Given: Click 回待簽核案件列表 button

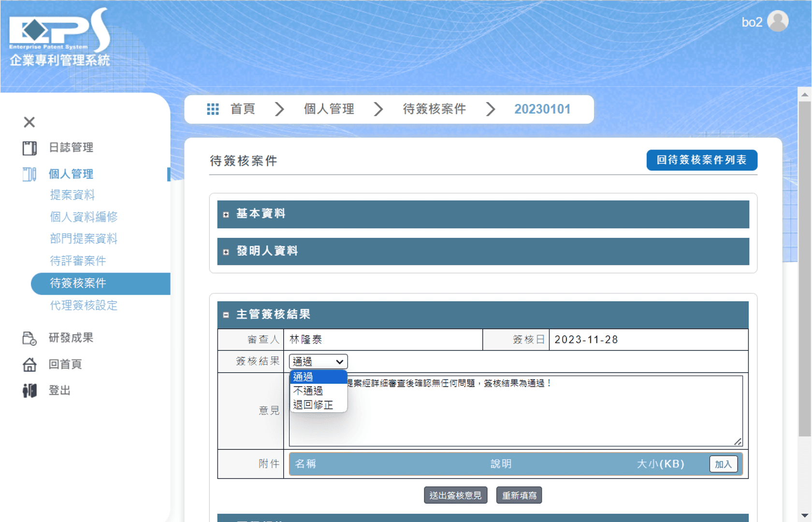Looking at the screenshot, I should pos(701,160).
